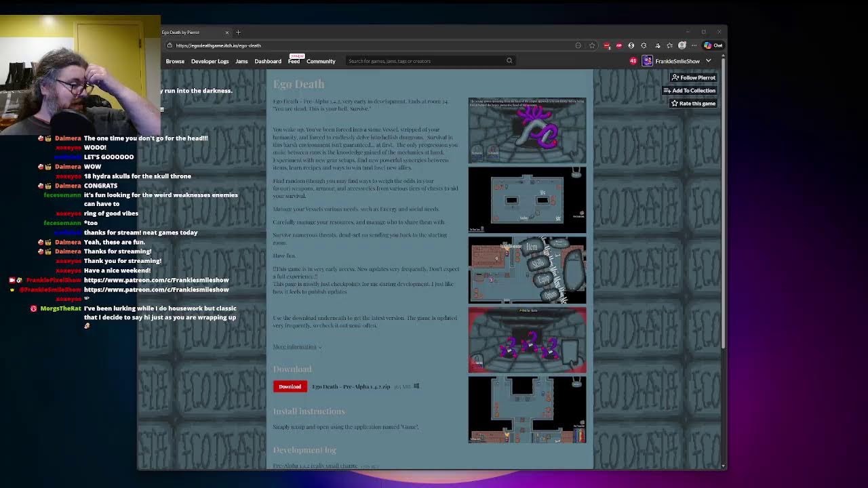Viewport: 868px width, 488px height.
Task: Click 'CONGRATS' chat message
Action: point(100,186)
